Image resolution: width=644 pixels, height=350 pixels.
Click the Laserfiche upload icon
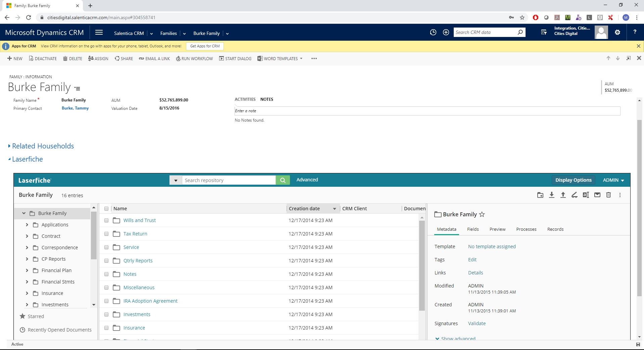point(563,195)
